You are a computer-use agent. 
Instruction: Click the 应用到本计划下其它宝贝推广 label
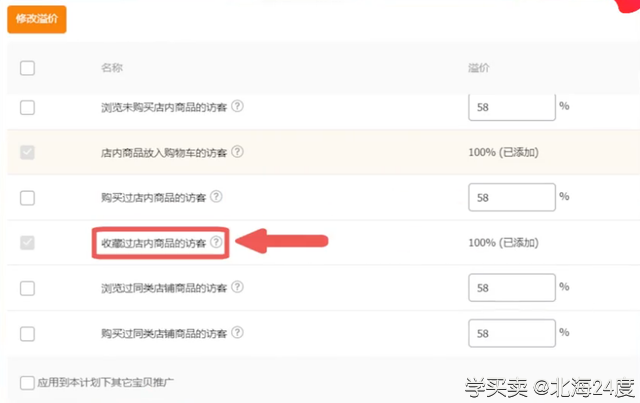click(105, 383)
